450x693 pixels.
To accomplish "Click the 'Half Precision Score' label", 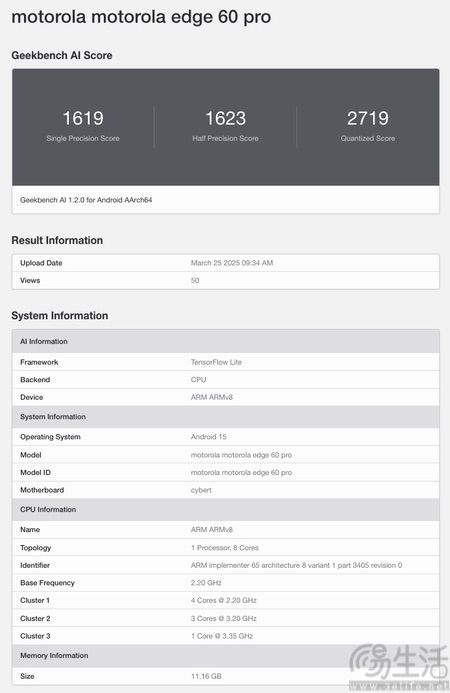I will coord(225,138).
